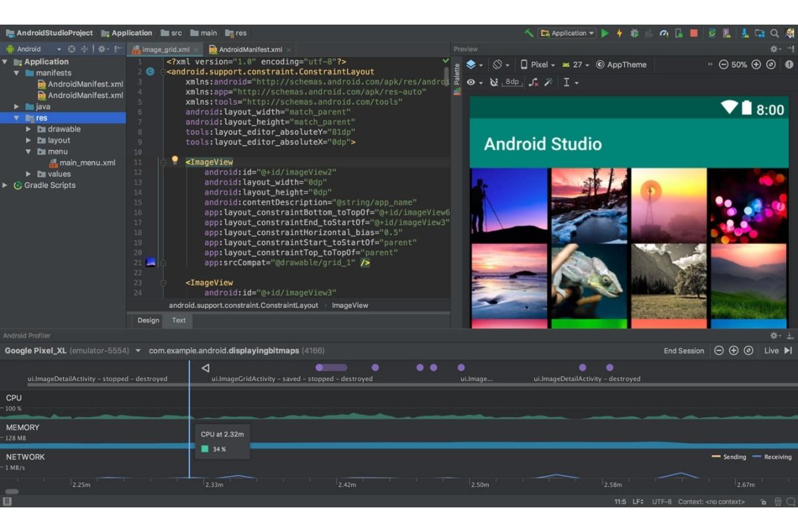The image size is (798, 532).
Task: Click Attach debugger to Android process icon
Action: [x=679, y=33]
